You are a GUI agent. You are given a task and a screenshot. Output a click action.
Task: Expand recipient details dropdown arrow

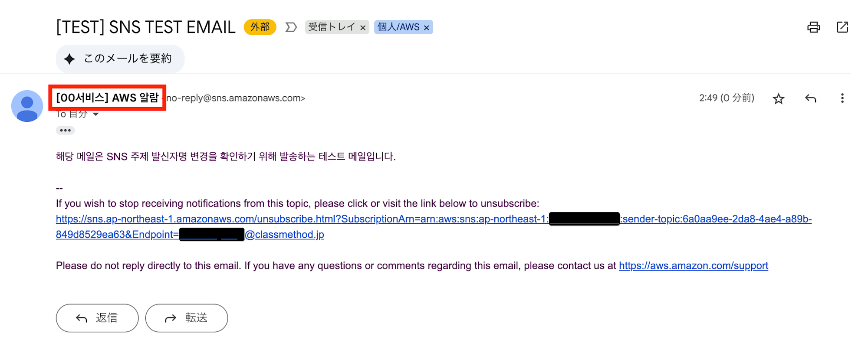(96, 114)
